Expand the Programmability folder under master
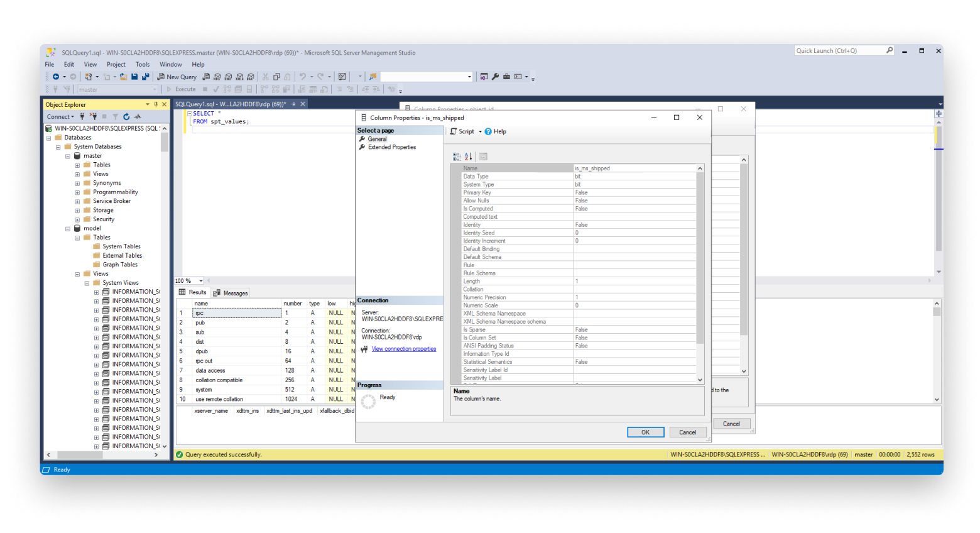 (x=77, y=192)
